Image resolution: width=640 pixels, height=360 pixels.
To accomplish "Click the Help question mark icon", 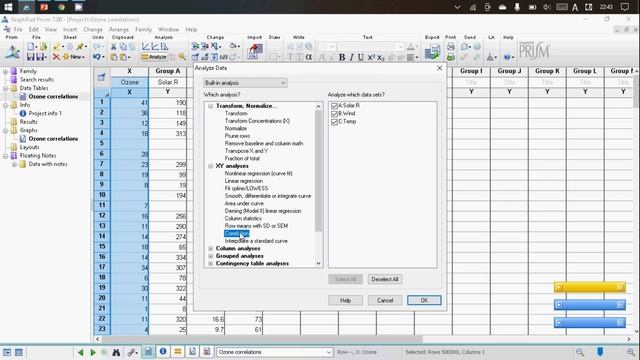I will coord(507,57).
